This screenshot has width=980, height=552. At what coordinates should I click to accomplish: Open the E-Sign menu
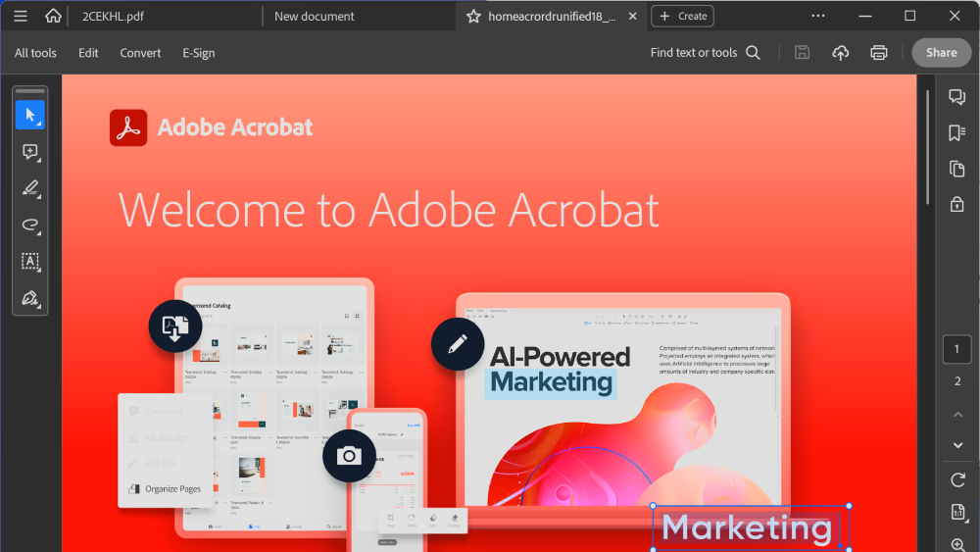pyautogui.click(x=199, y=53)
